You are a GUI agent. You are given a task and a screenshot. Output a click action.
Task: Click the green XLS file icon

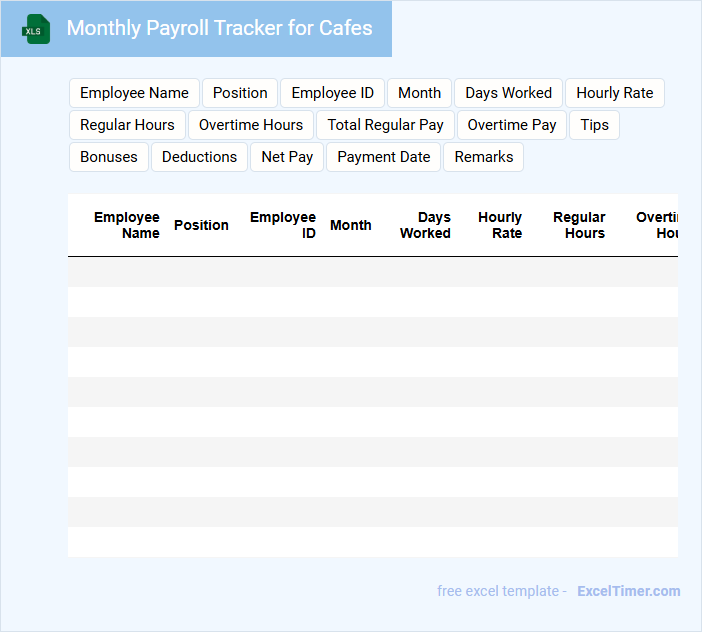36,29
